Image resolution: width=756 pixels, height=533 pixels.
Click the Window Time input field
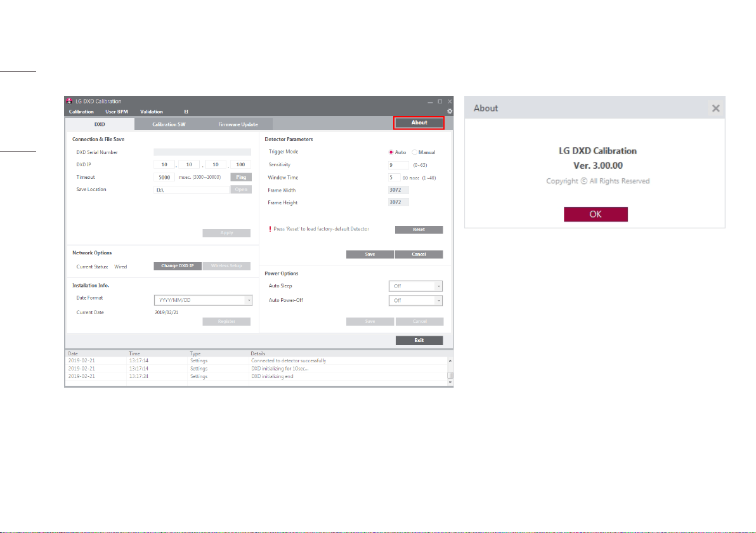394,178
